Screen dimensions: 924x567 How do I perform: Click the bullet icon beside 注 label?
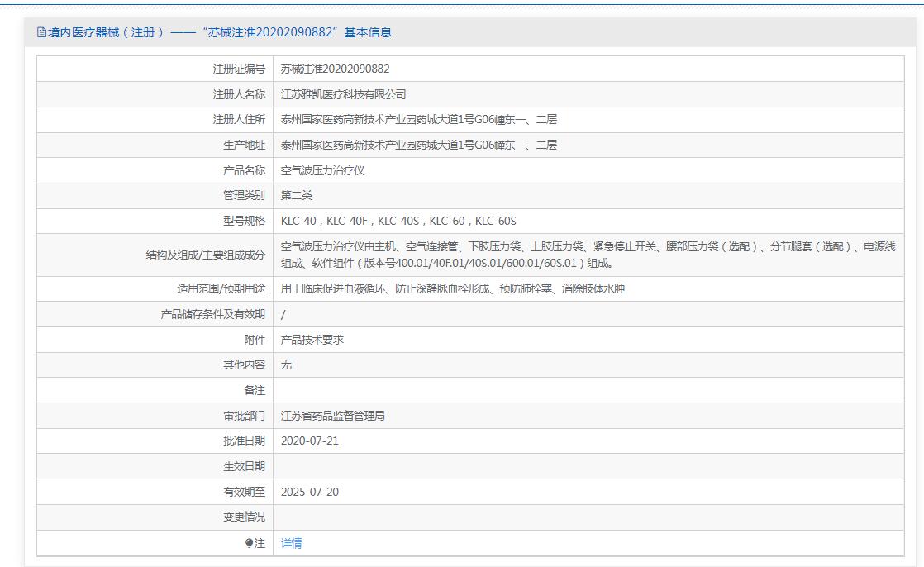(x=249, y=543)
